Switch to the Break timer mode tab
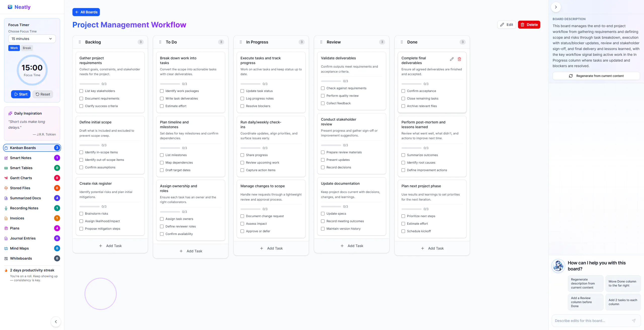644x330 pixels. point(27,48)
